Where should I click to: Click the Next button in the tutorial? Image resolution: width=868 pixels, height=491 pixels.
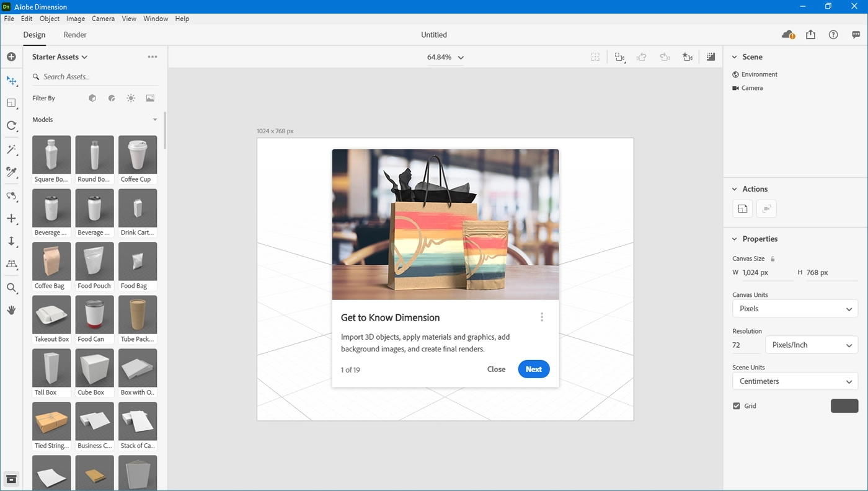pos(533,369)
